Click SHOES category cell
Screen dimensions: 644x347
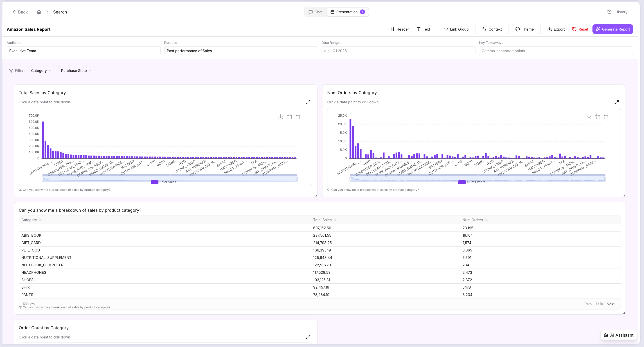tap(27, 280)
